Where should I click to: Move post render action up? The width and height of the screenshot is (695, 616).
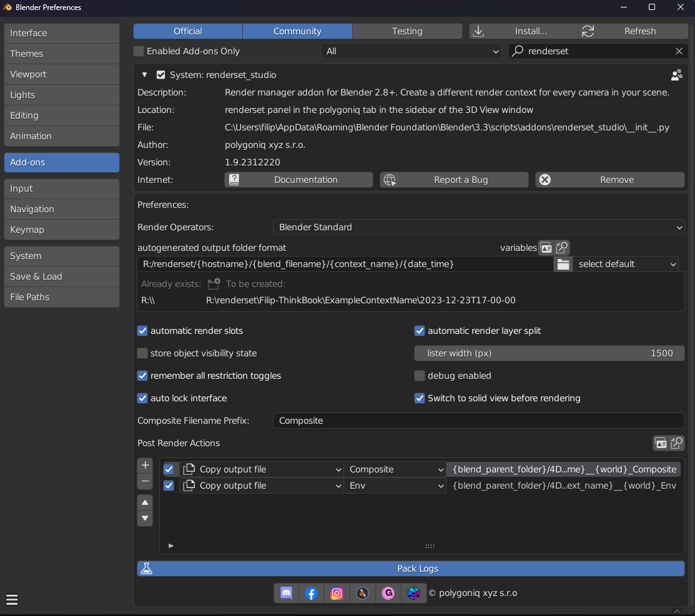(x=145, y=502)
